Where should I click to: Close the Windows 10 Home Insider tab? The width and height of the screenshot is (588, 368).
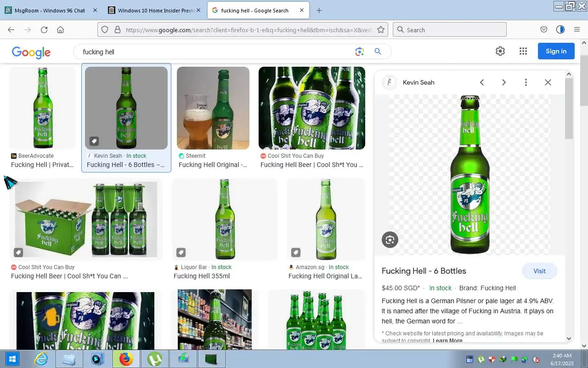(199, 11)
